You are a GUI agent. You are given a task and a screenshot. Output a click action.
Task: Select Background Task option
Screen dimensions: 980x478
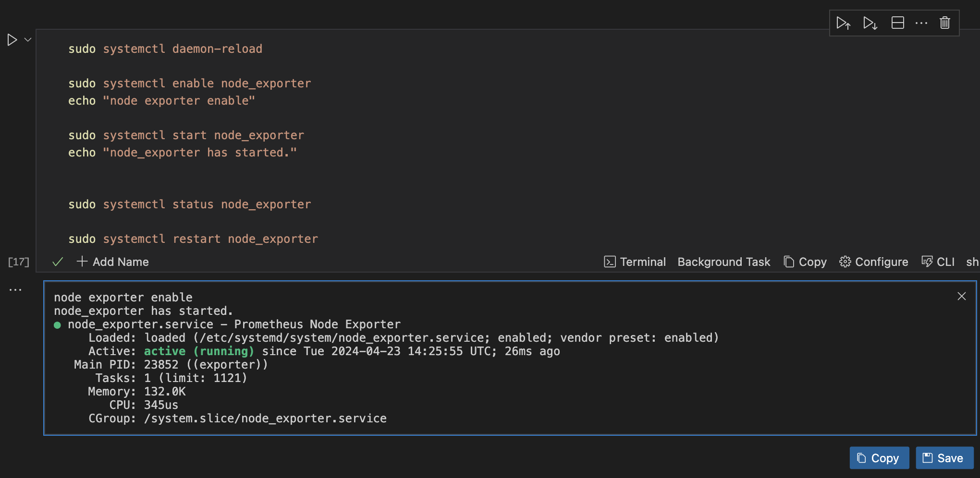[x=724, y=262]
